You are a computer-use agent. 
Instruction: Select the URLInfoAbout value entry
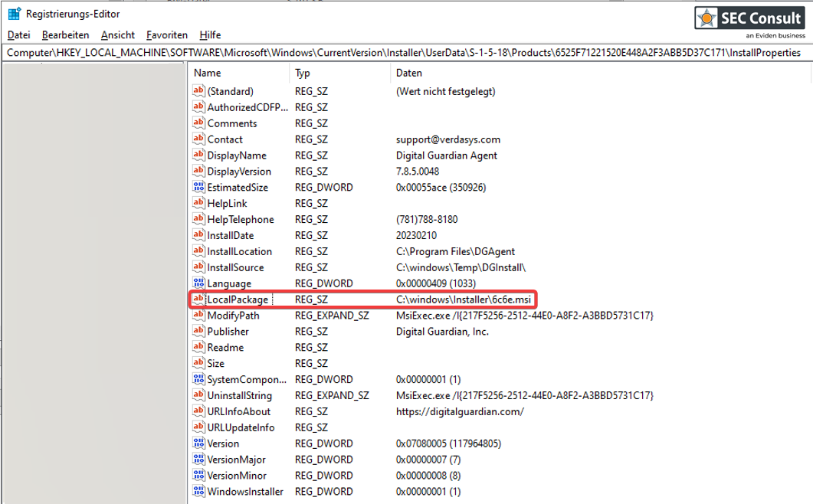[x=238, y=412]
